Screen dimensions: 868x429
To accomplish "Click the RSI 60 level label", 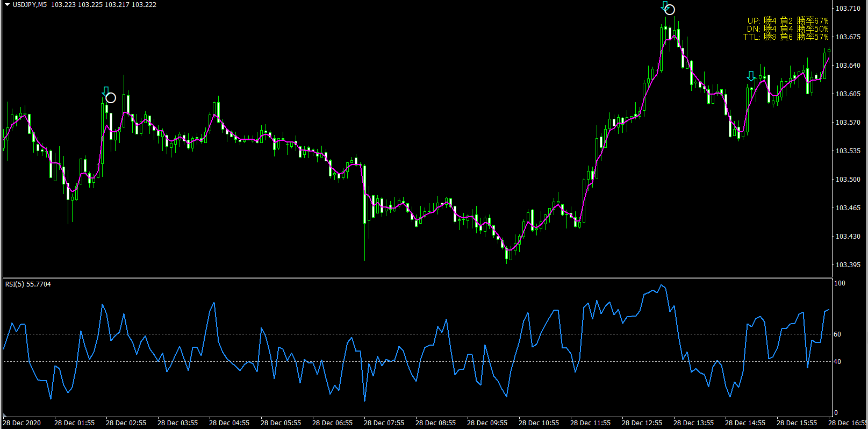I will click(837, 334).
